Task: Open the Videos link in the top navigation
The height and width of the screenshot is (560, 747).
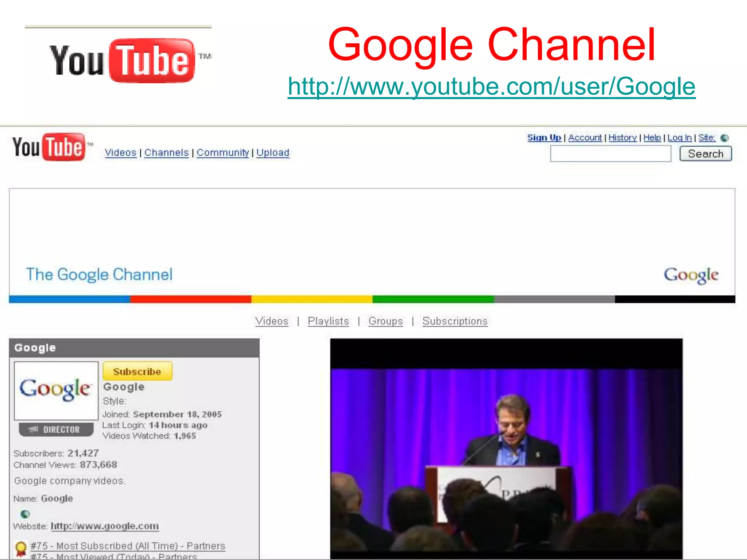Action: (120, 153)
